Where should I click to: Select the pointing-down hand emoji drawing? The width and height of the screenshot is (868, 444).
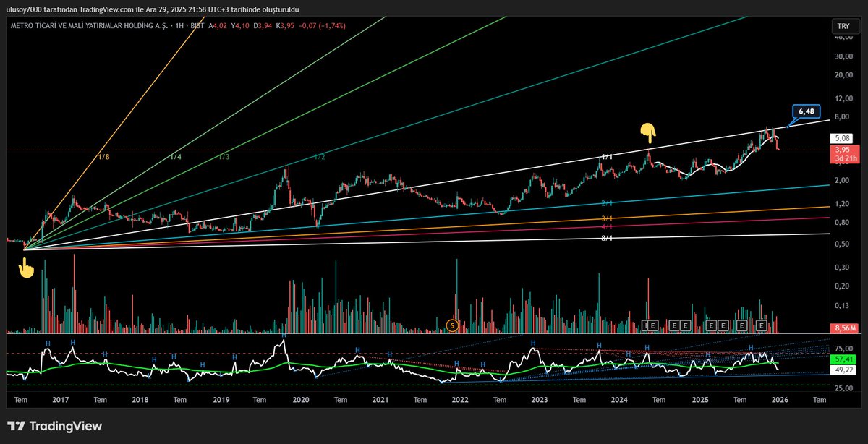(648, 132)
